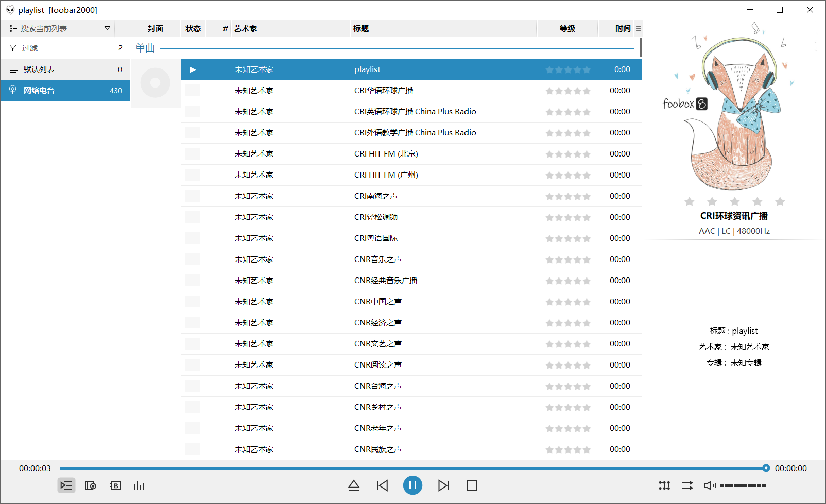Open the equalizer icon near the volume
The image size is (826, 504).
(664, 485)
